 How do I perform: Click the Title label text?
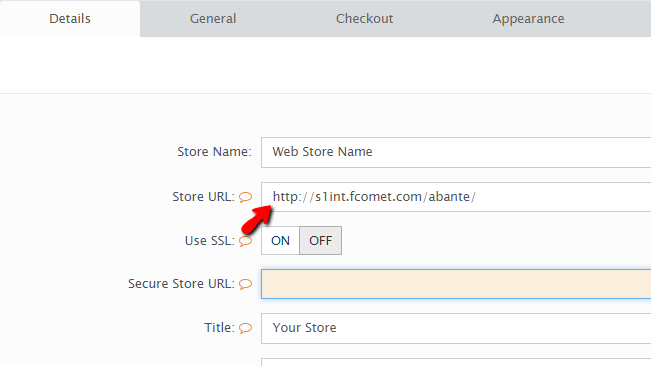(x=219, y=328)
